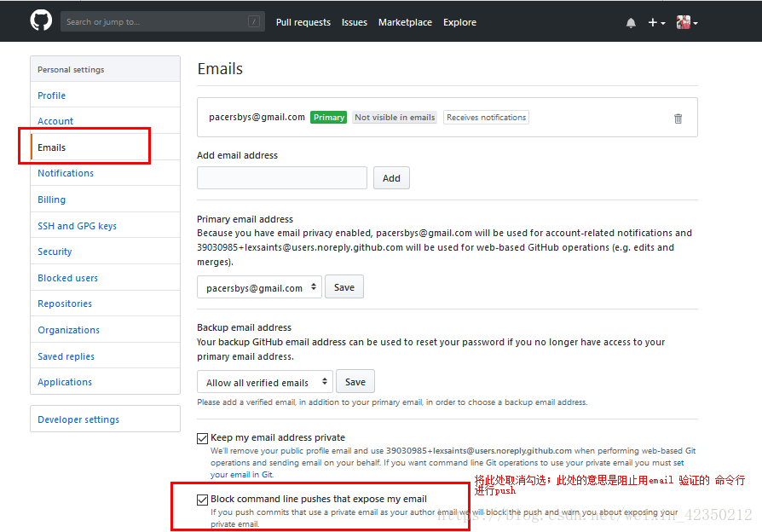Open Security settings
The width and height of the screenshot is (762, 532).
[x=105, y=252]
